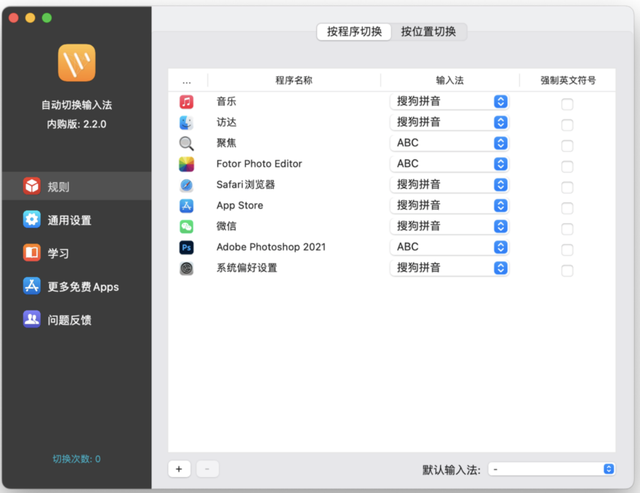640x493 pixels.
Task: Select the 按程序切换 tab
Action: click(x=354, y=32)
